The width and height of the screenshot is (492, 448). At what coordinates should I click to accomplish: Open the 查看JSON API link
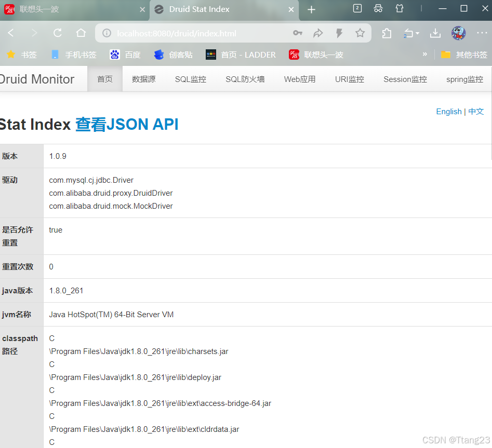pyautogui.click(x=127, y=125)
